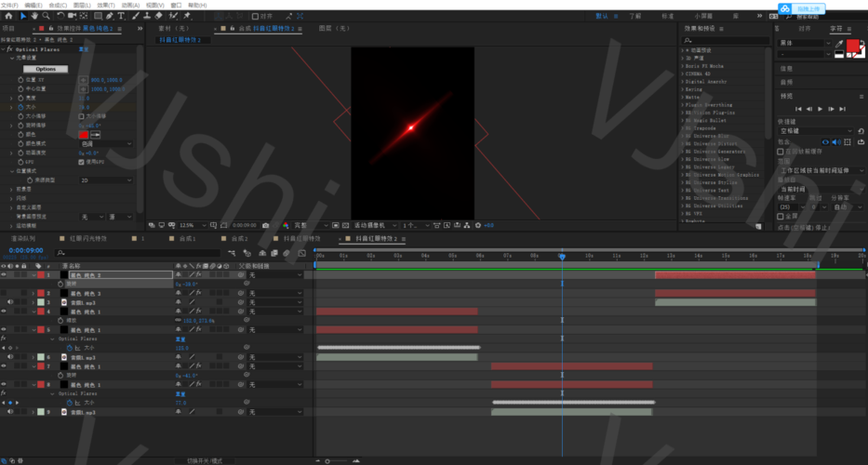Toggle include video eye in Preview panel

pos(825,142)
